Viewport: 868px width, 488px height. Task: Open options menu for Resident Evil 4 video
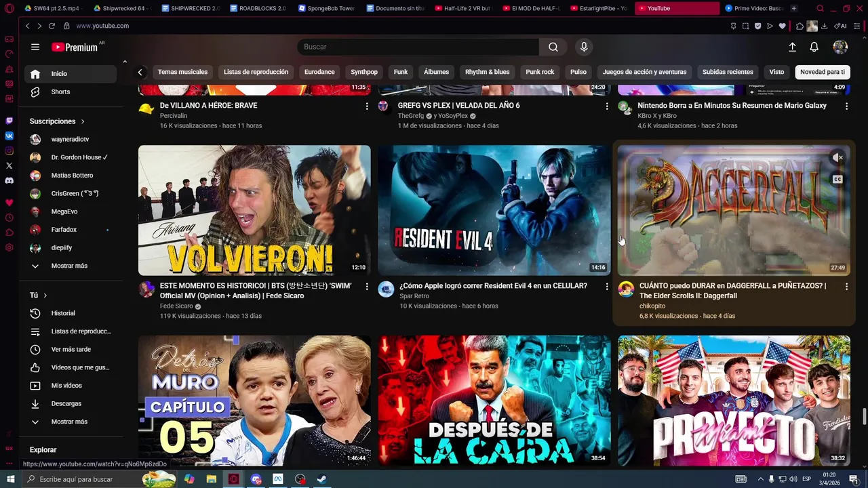[x=607, y=287]
